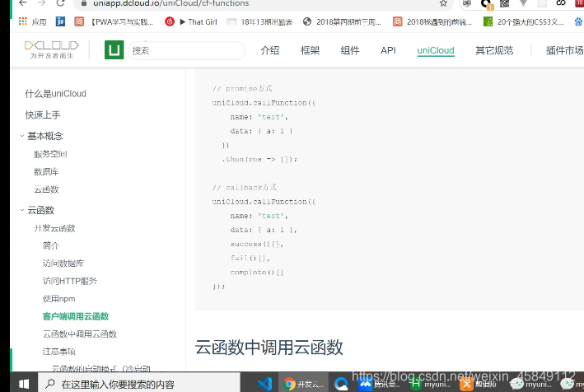
Task: Open the 其它规范 nav tab
Action: coord(494,50)
